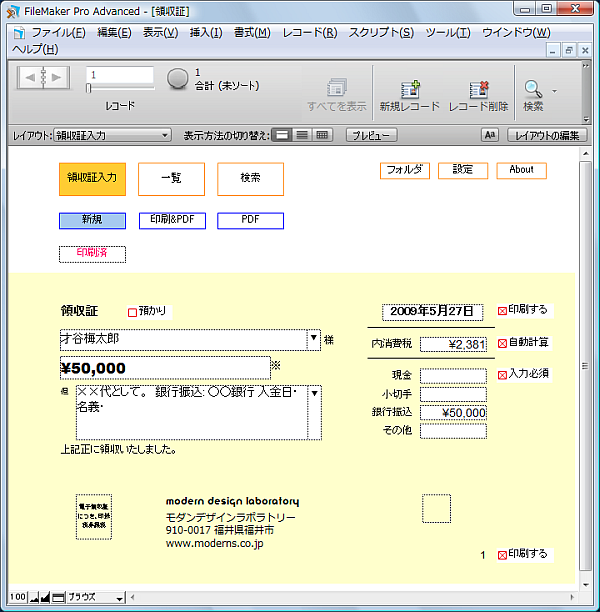Switch to list view icon
Screen dimensions: 600x612
tap(302, 135)
